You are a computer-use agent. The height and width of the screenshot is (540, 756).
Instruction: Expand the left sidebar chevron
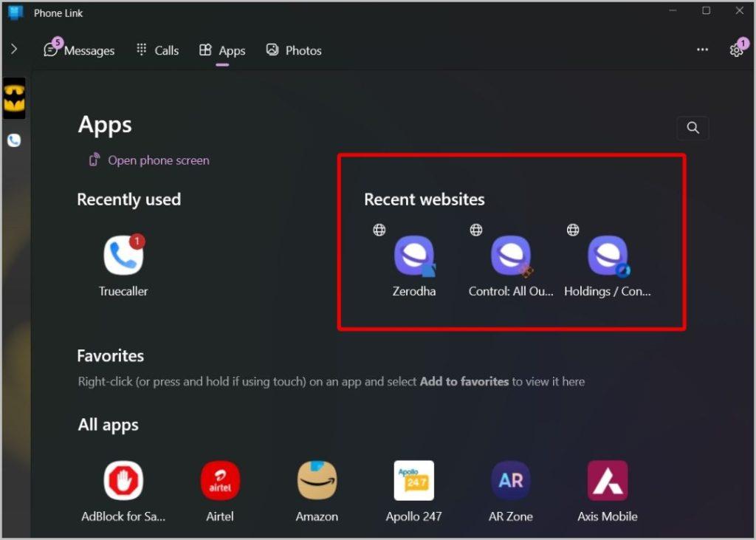14,49
